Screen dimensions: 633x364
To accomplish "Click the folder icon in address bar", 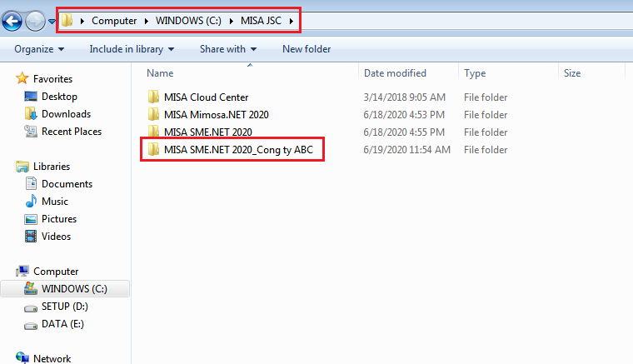I will tap(67, 20).
